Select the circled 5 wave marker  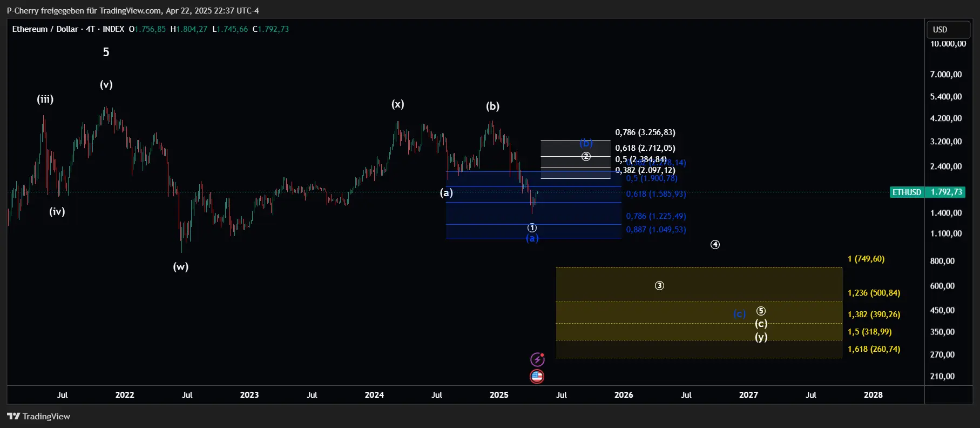tap(761, 311)
